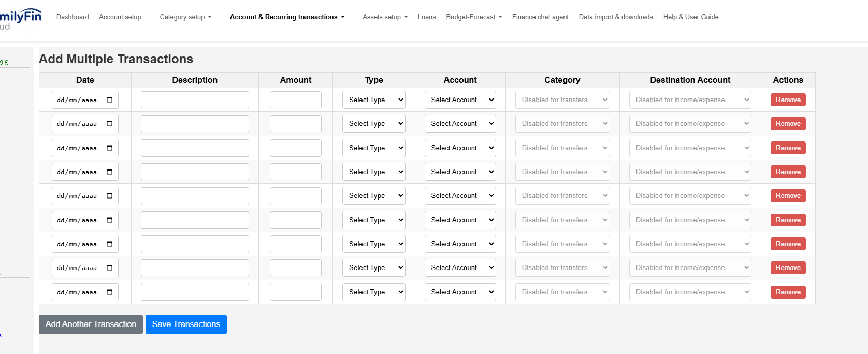
Task: Click date input text in seventh row
Action: (x=77, y=244)
